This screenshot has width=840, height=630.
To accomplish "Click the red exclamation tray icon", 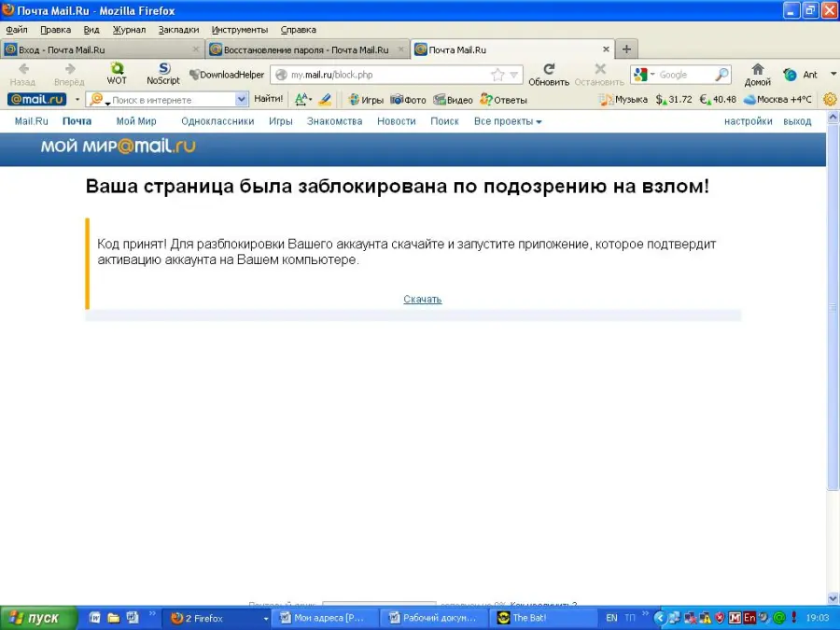I will pyautogui.click(x=794, y=618).
